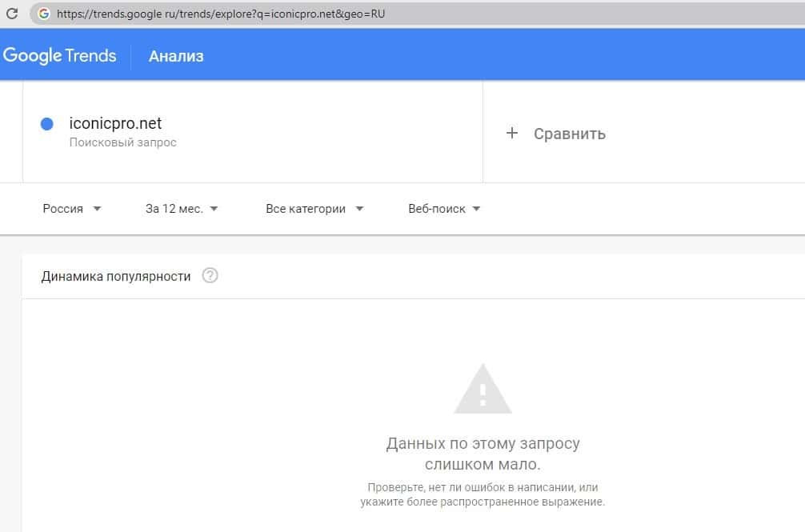Viewport: 805px width, 532px height.
Task: Click the blue dot beside iconicpro.net
Action: pos(46,124)
